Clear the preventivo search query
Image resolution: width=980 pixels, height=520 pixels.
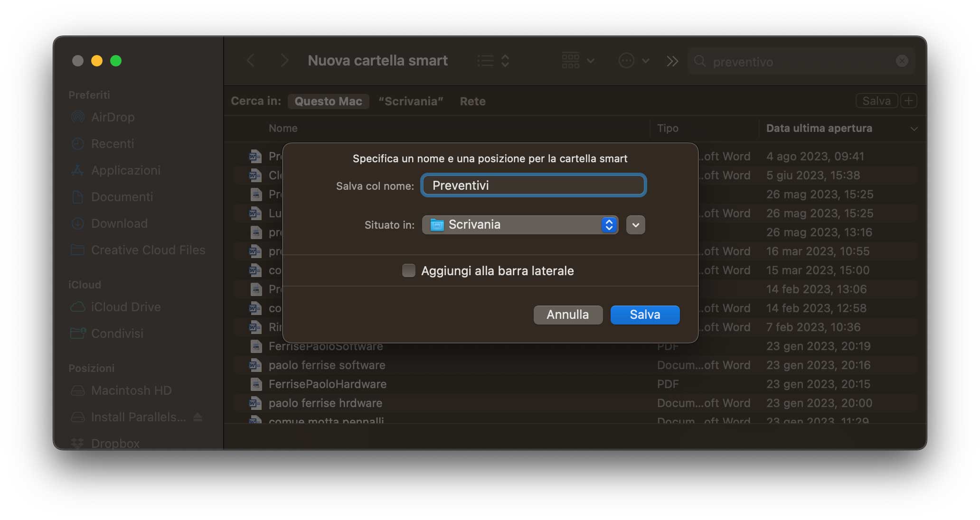[x=901, y=61]
